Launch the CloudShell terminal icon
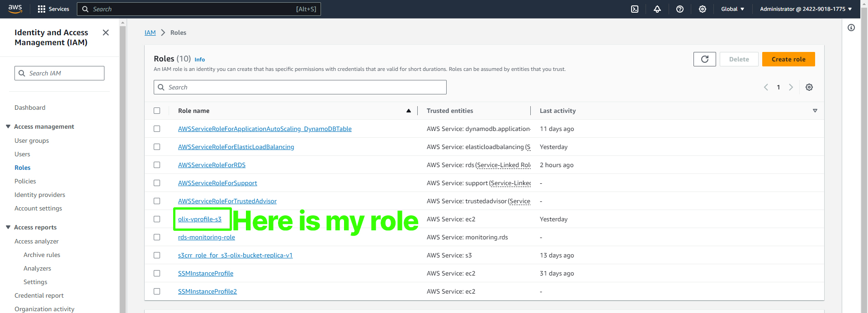Viewport: 868px width, 313px height. pyautogui.click(x=635, y=9)
